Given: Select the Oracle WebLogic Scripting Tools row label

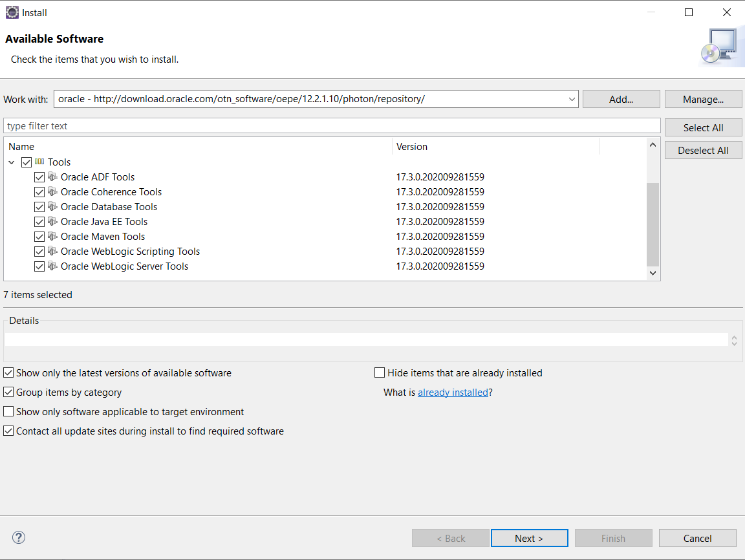Looking at the screenshot, I should (130, 252).
